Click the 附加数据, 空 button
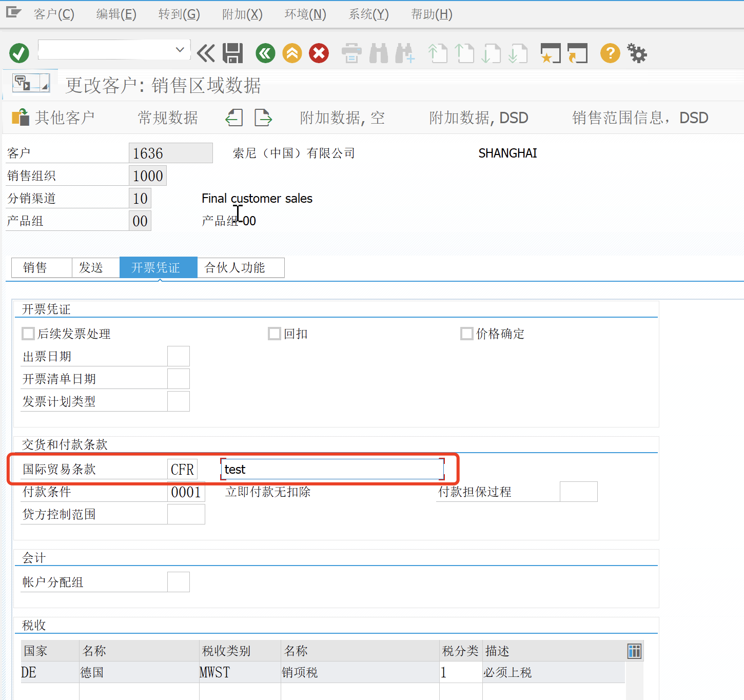This screenshot has height=700, width=744. tap(342, 118)
